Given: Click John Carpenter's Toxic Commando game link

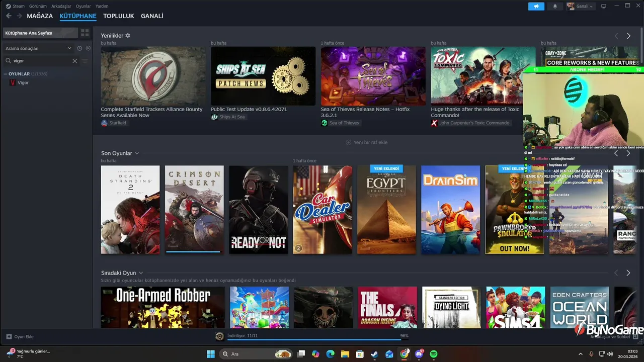Looking at the screenshot, I should click(x=470, y=123).
